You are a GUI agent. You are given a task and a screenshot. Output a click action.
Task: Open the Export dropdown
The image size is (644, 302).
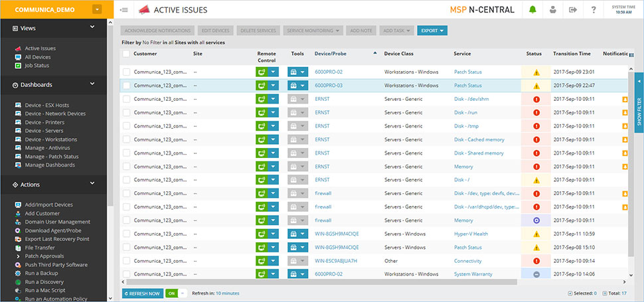432,31
